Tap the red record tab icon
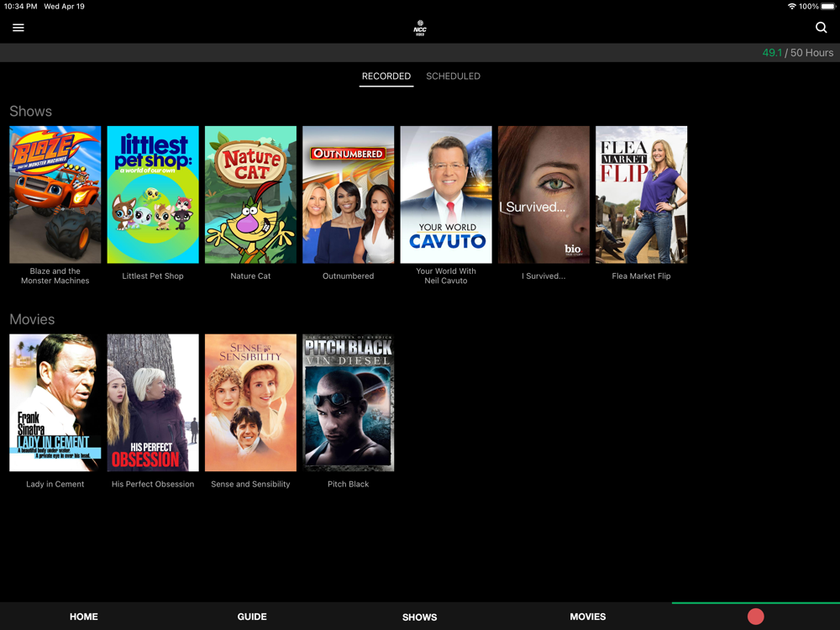 755,617
